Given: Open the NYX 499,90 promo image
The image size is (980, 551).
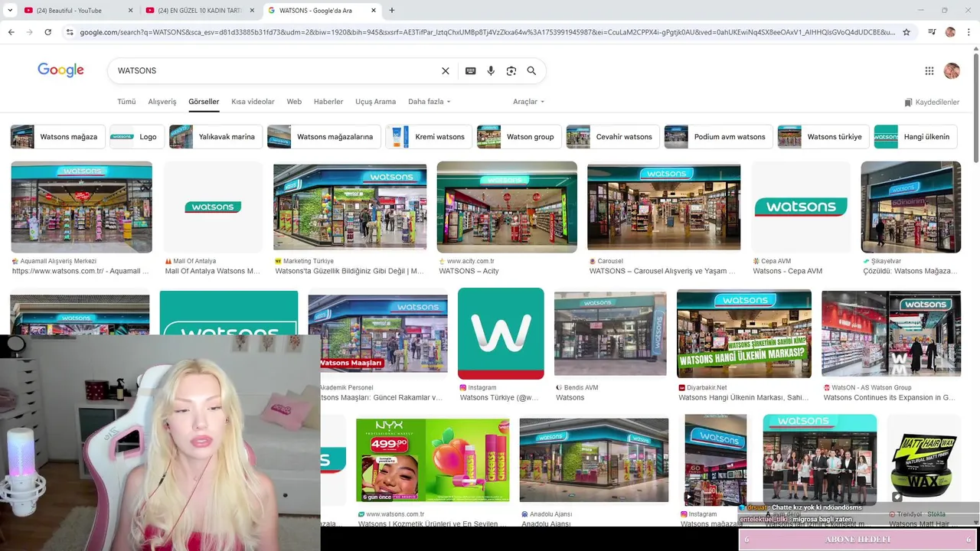Looking at the screenshot, I should [433, 460].
